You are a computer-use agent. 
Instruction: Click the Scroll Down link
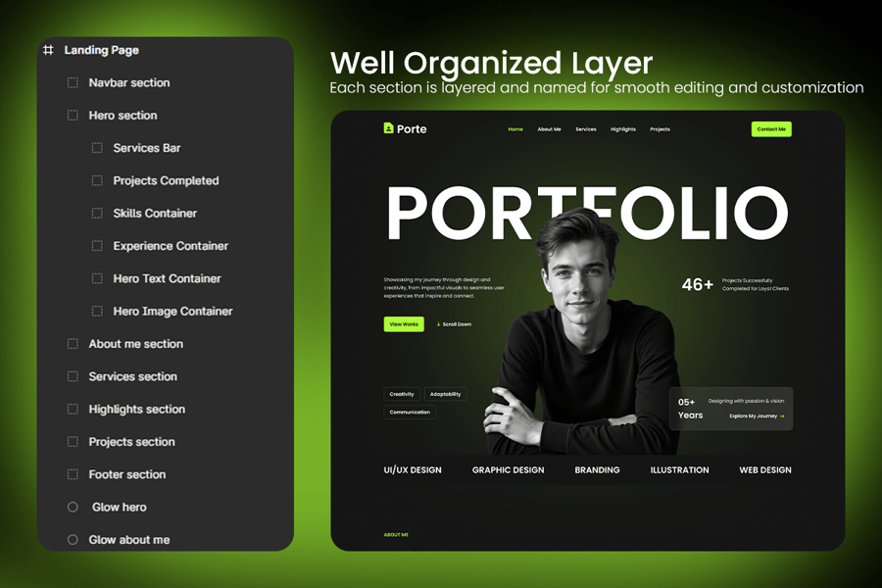pos(454,324)
